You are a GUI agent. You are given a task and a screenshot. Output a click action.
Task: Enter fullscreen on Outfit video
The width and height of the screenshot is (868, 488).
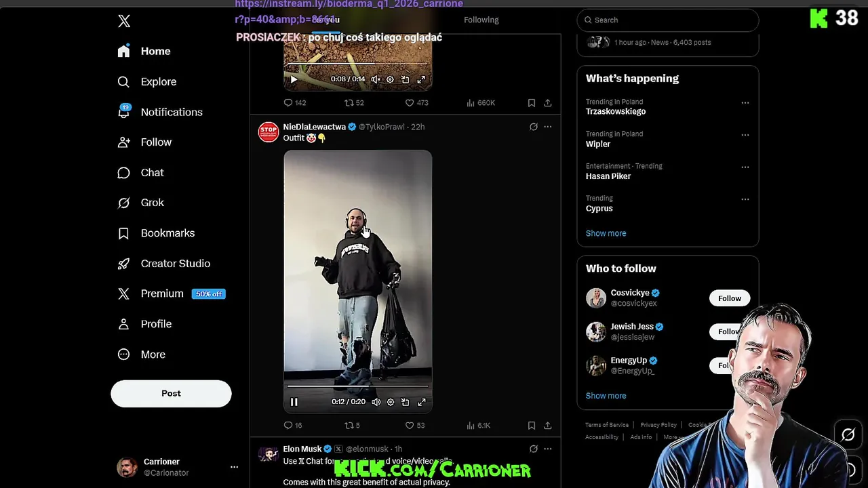(x=421, y=402)
